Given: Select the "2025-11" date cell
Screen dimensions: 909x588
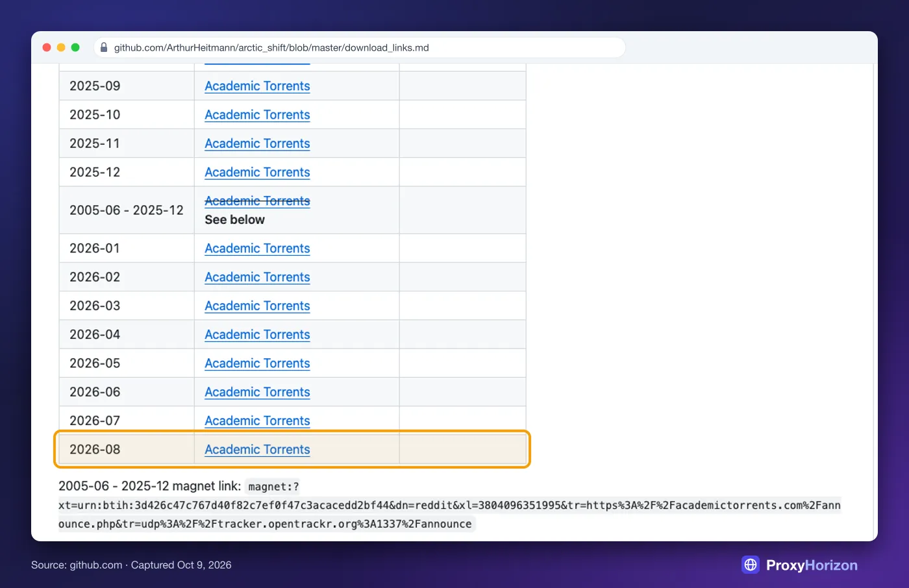Looking at the screenshot, I should 127,143.
